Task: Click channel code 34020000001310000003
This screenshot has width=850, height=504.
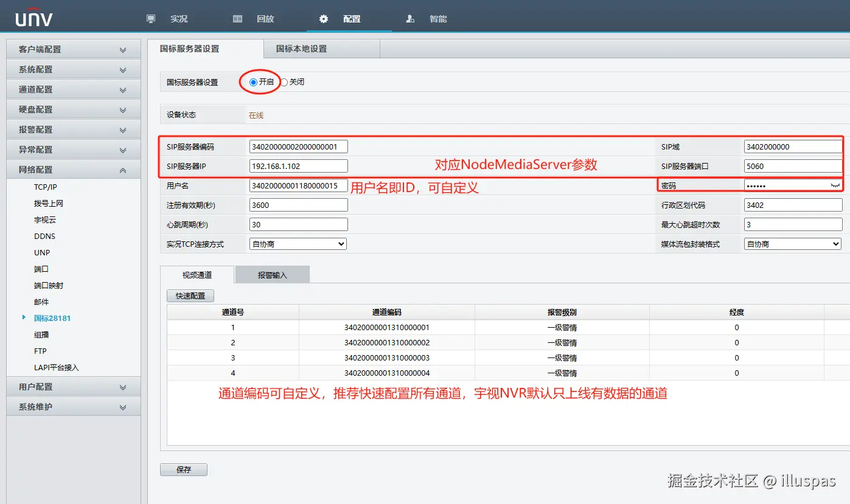Action: tap(387, 357)
